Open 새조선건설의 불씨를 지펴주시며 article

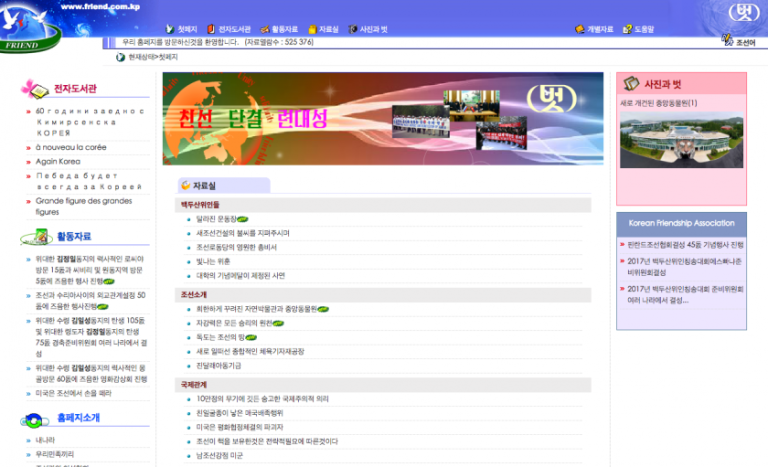[x=243, y=233]
